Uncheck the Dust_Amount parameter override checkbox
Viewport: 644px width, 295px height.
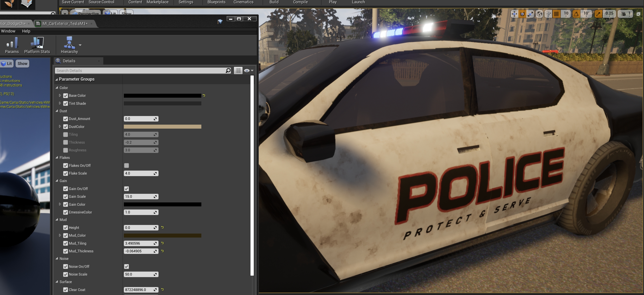pos(66,119)
